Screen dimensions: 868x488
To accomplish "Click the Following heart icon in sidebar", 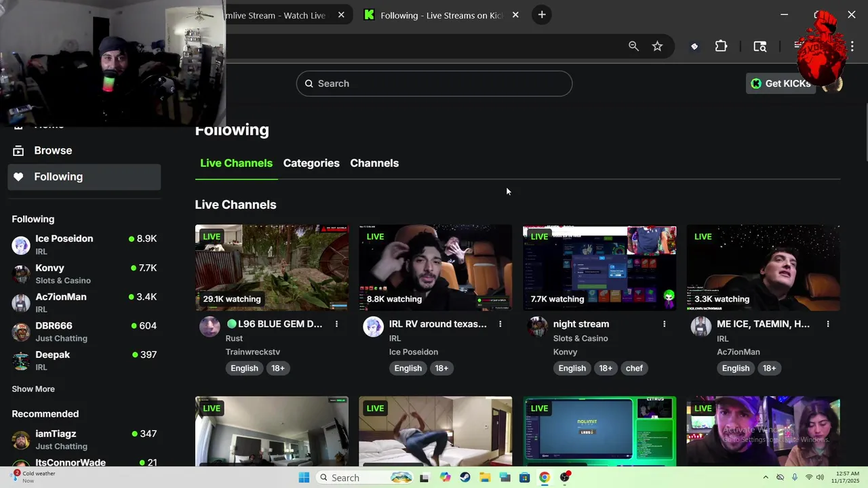I will (19, 177).
